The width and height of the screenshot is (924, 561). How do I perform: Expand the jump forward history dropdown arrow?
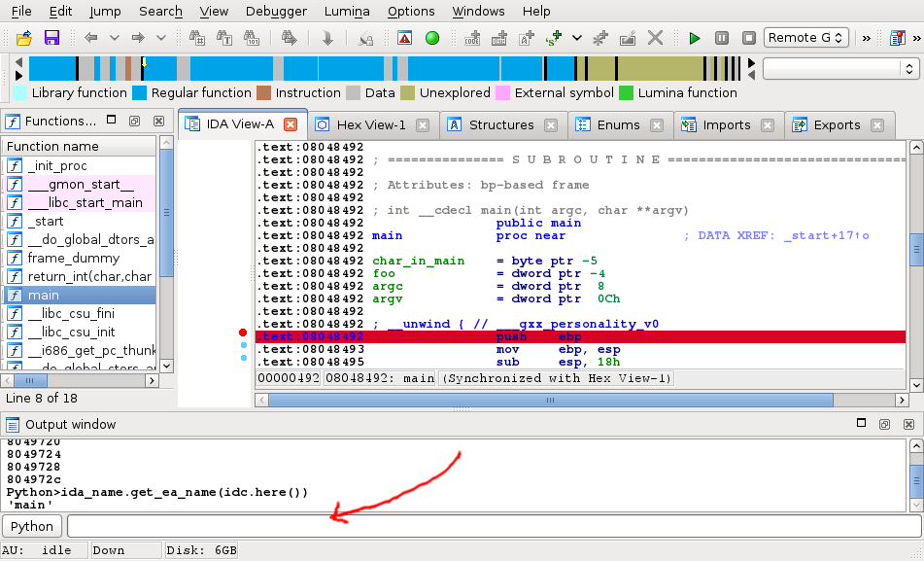click(x=161, y=38)
